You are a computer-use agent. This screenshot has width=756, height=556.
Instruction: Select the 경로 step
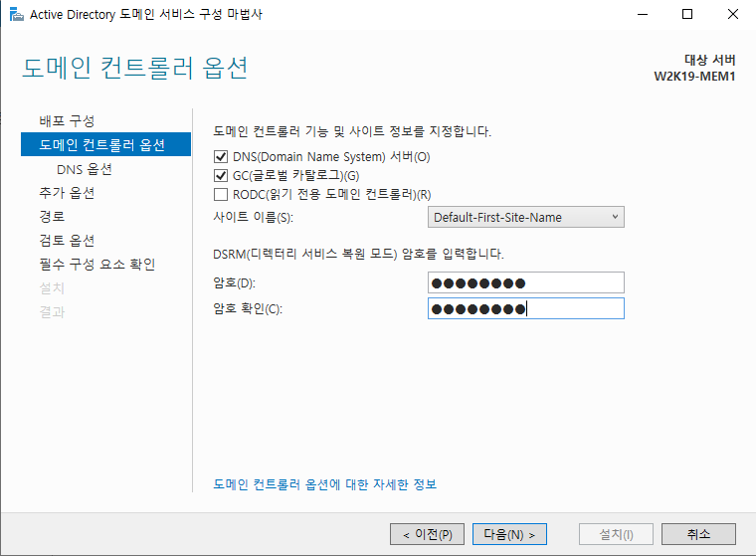(52, 217)
